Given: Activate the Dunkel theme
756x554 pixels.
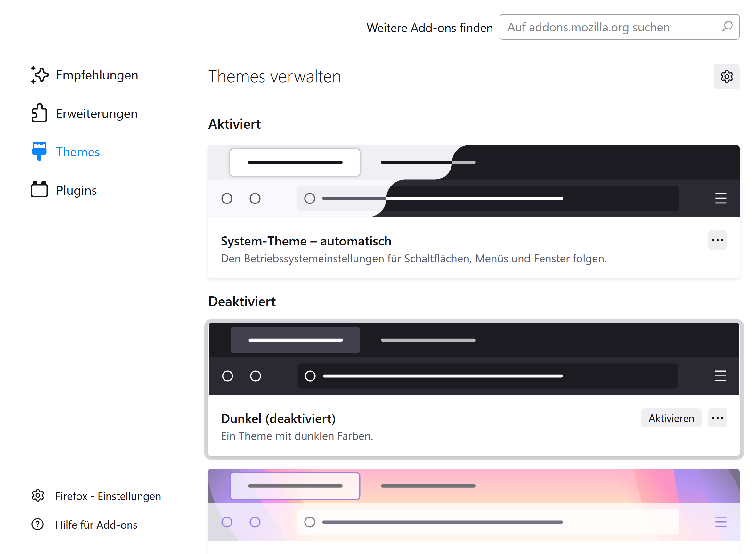Looking at the screenshot, I should (671, 418).
